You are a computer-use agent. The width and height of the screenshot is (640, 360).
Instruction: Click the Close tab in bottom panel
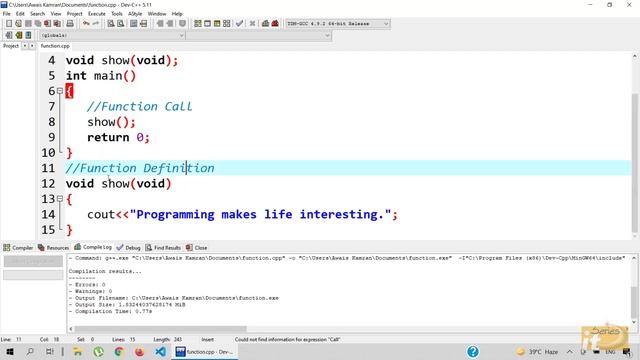196,248
